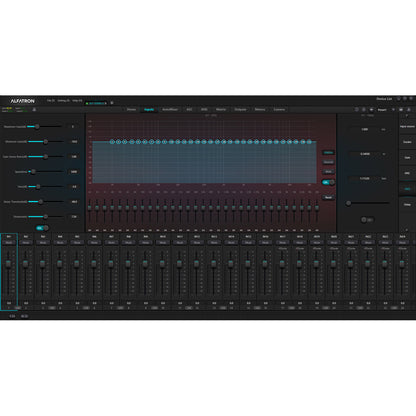Click the user lock icon under the logo

(34, 109)
